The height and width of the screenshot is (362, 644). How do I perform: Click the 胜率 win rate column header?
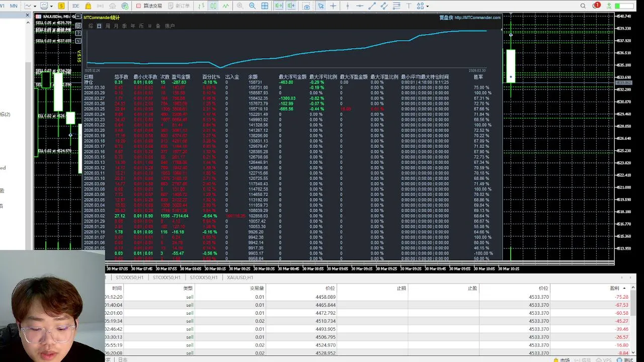(x=478, y=77)
